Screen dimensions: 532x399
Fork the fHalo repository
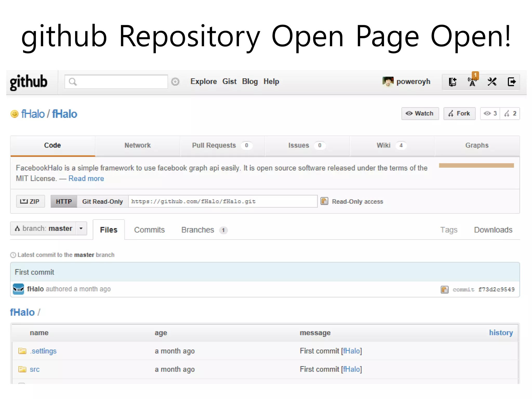[460, 114]
